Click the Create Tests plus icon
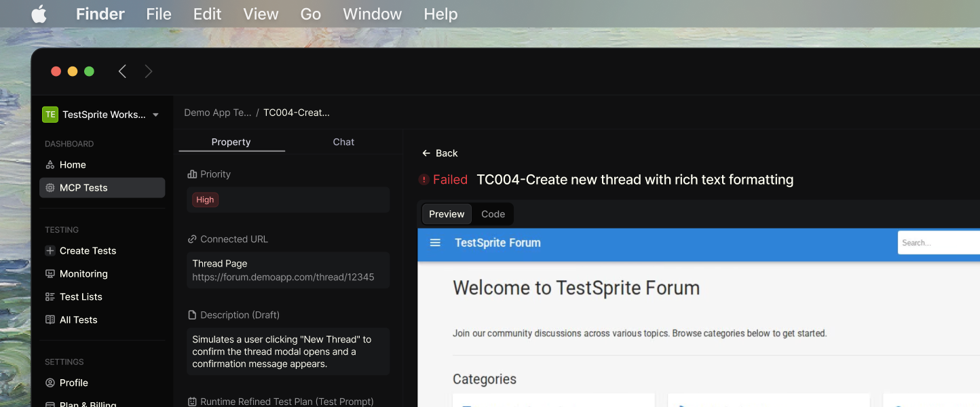 (50, 250)
